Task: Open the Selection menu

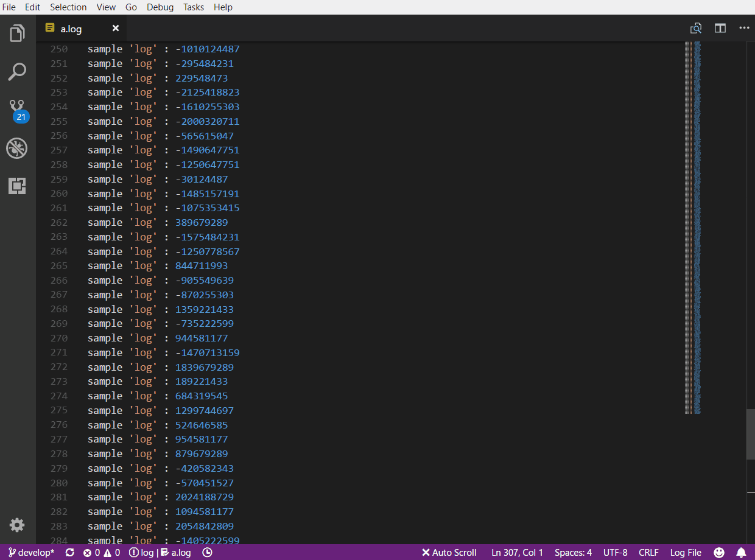Action: [68, 7]
